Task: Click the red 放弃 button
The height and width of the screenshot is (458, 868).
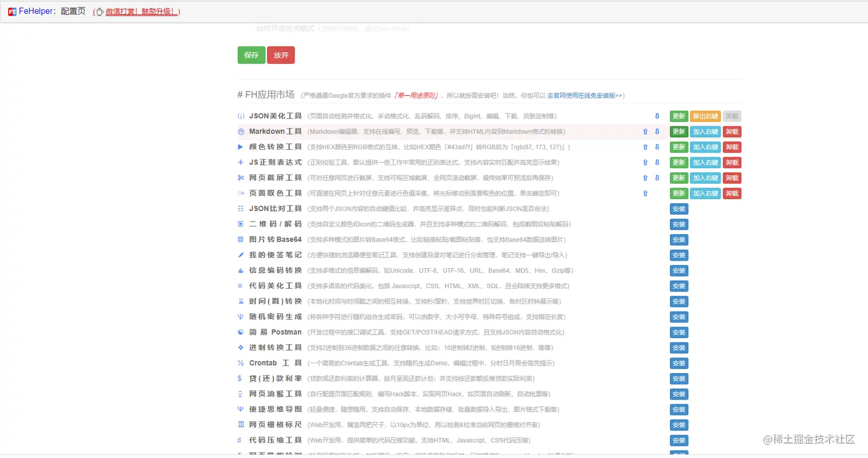Action: click(281, 55)
